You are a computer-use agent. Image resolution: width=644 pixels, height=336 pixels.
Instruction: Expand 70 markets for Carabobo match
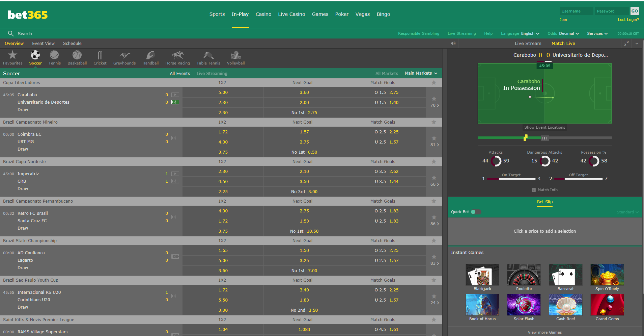click(x=435, y=105)
